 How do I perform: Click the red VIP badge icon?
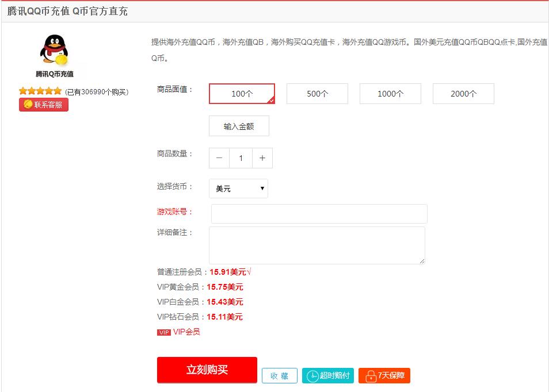click(x=164, y=332)
